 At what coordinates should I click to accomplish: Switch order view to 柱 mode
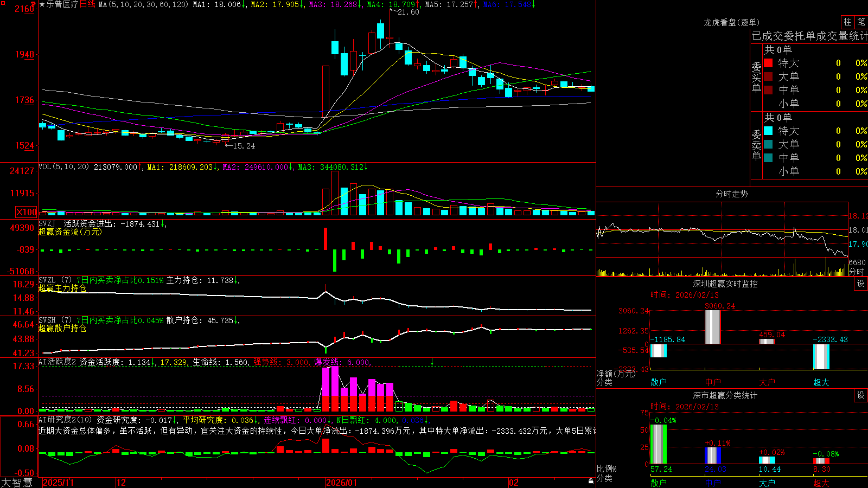point(847,22)
